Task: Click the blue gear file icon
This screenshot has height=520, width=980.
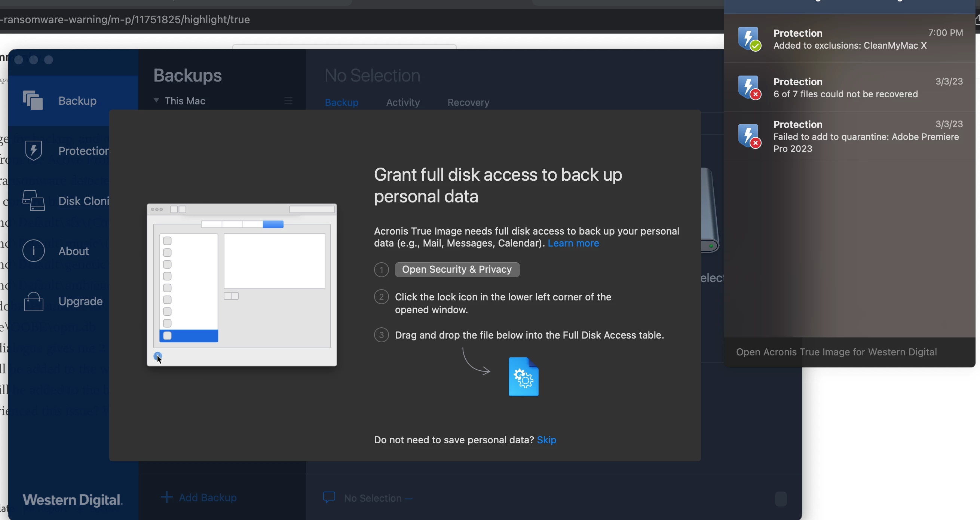Action: [x=523, y=377]
